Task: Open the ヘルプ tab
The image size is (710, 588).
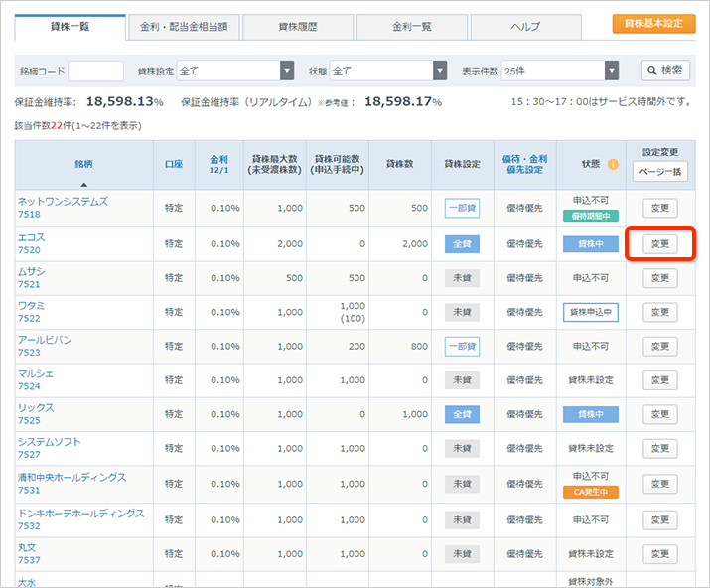Action: click(526, 26)
